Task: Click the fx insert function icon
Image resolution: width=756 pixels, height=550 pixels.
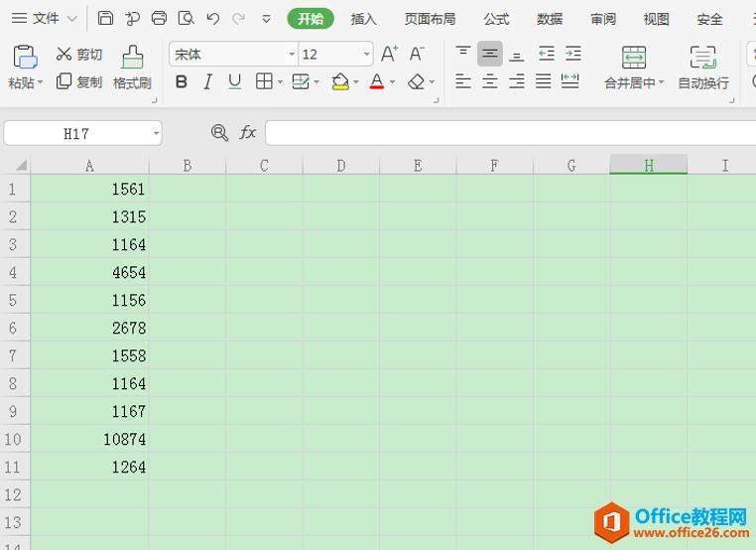Action: click(247, 132)
